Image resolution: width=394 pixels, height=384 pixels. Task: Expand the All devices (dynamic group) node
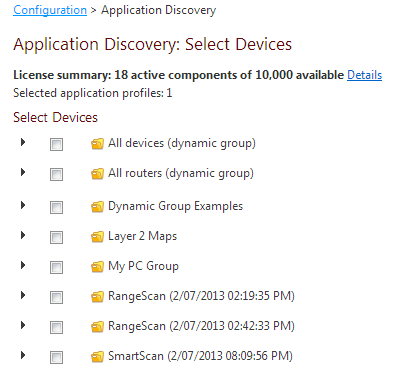pos(23,142)
